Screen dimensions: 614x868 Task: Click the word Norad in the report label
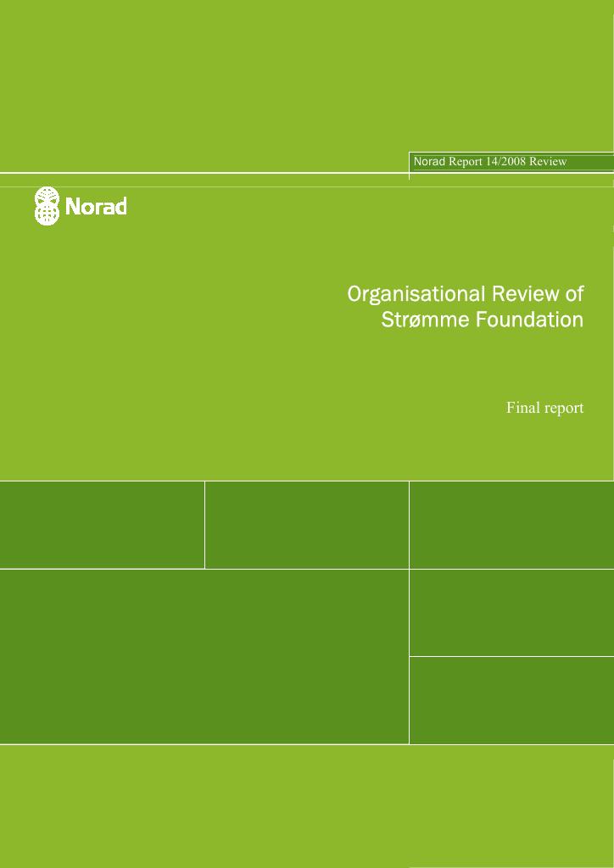click(430, 162)
